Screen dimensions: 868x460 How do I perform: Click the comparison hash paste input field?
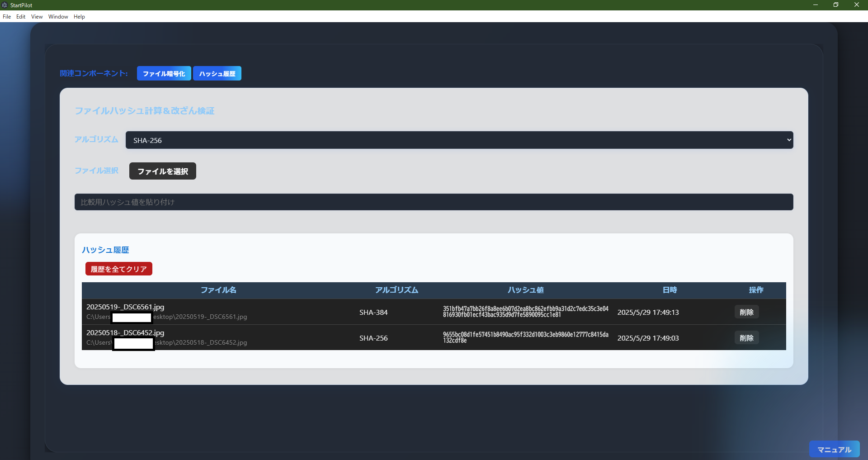click(434, 202)
